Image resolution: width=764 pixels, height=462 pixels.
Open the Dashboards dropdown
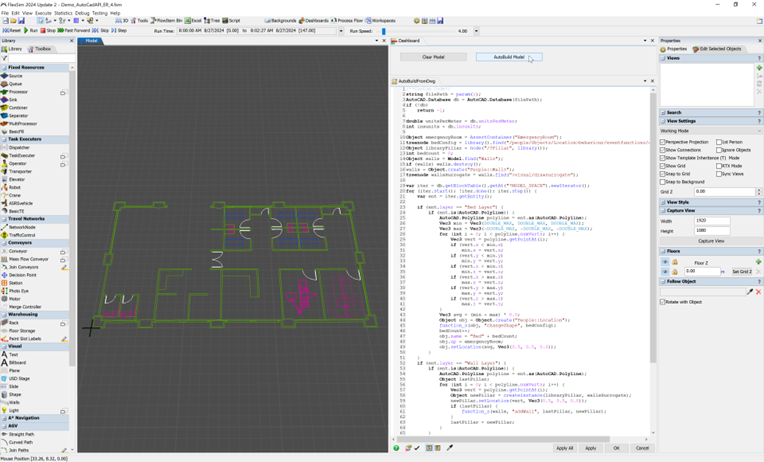point(315,20)
